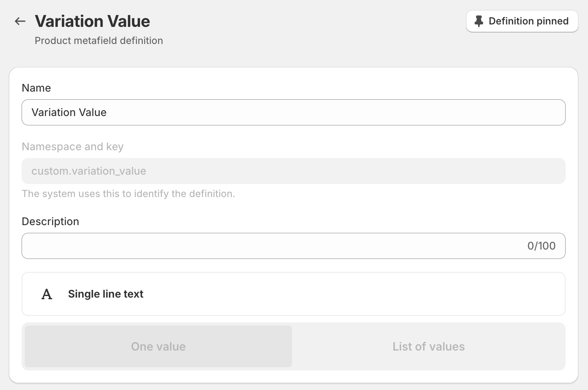Unpin the definition via Definition pinned toggle
Screen dimensions: 588x390
click(x=522, y=21)
